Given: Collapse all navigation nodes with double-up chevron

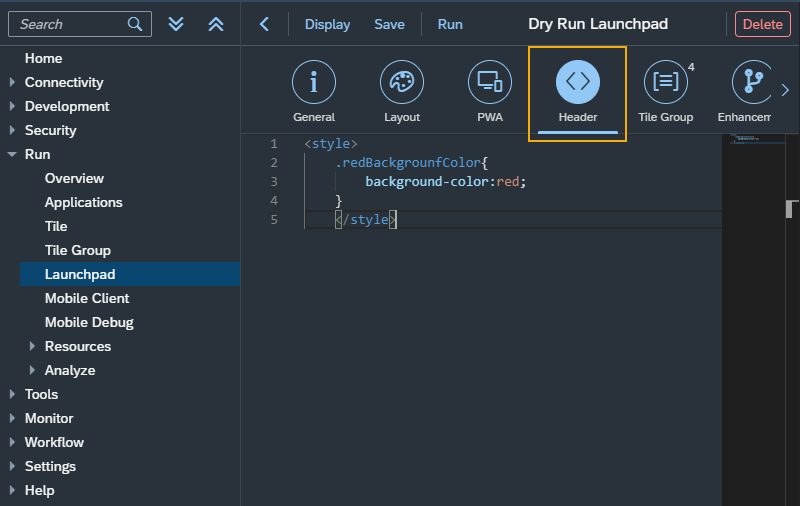Looking at the screenshot, I should [x=216, y=24].
